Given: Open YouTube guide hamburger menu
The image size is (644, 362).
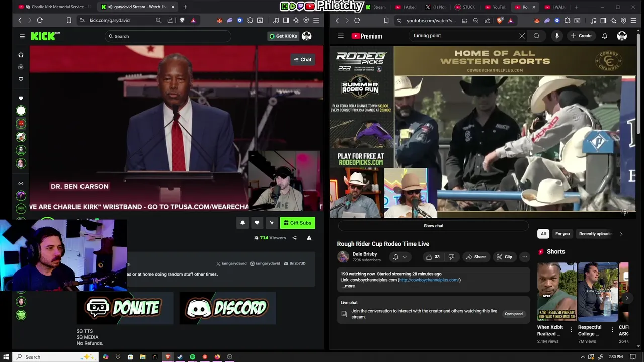Looking at the screenshot, I should tap(341, 36).
